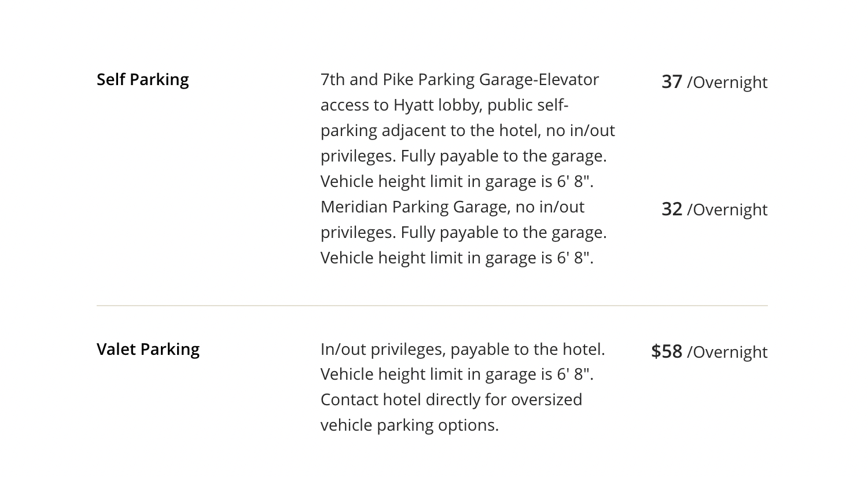Click the word Overnight next to 32
This screenshot has width=868, height=477.
point(730,210)
